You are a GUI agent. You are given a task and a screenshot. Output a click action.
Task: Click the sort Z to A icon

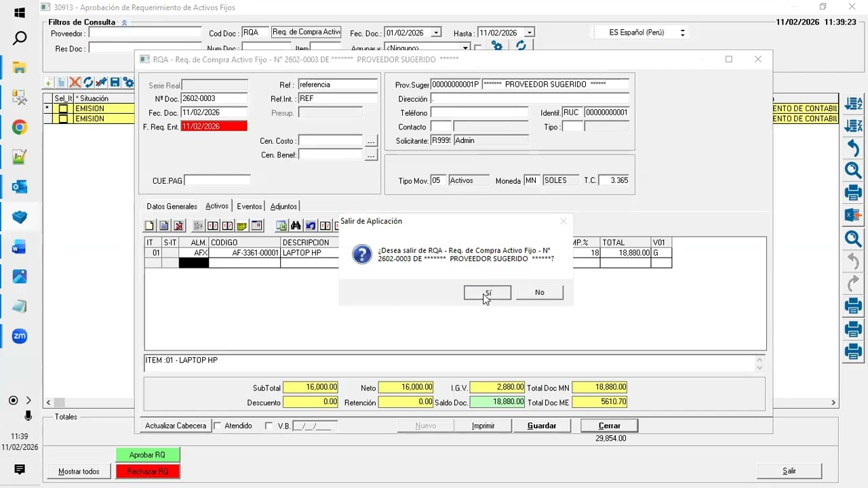point(853,125)
